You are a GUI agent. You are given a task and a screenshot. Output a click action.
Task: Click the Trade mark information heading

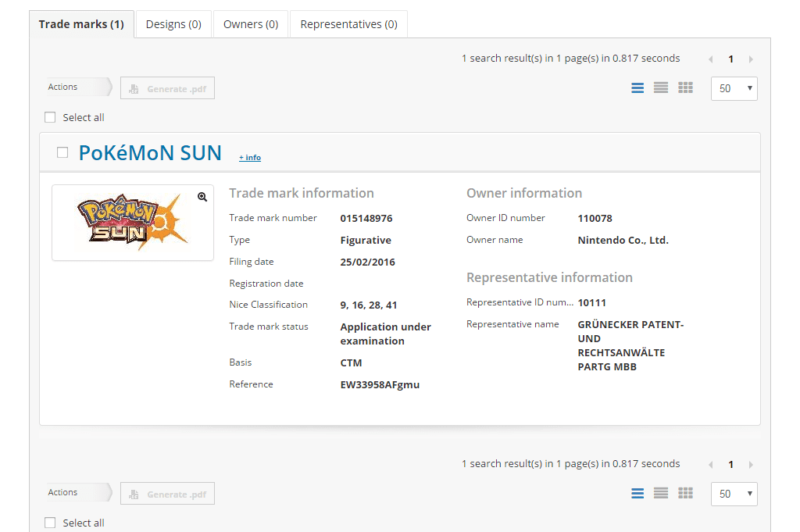point(302,193)
